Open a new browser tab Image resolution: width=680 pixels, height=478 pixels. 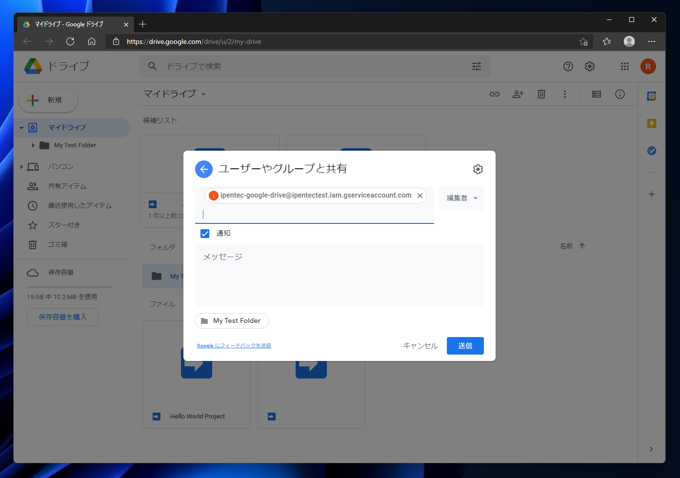tap(143, 24)
